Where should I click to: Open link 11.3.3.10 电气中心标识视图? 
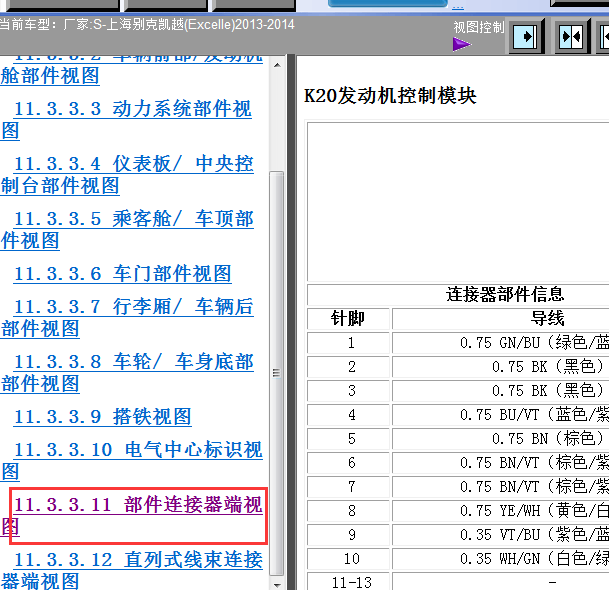[x=132, y=461]
